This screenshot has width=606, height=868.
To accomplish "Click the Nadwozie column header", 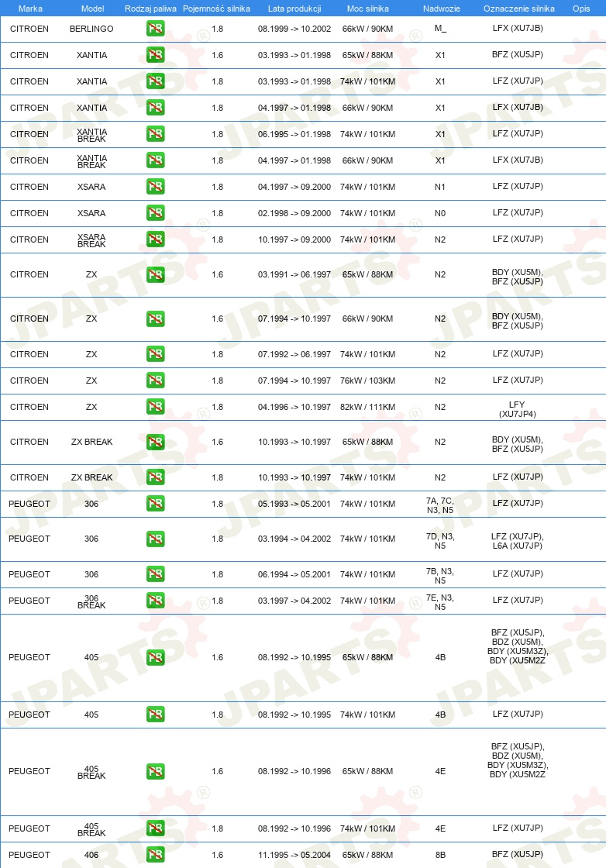I will click(442, 9).
